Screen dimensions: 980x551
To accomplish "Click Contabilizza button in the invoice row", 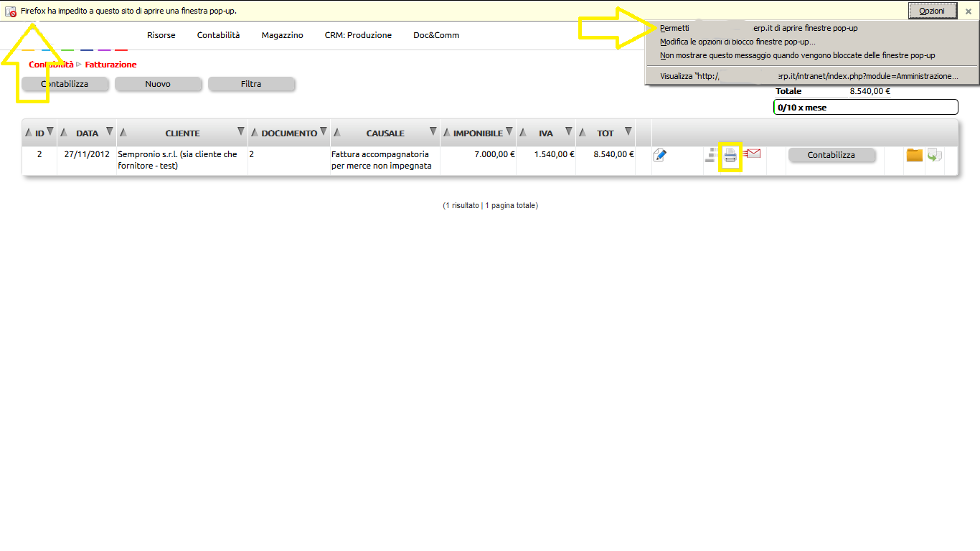I will (x=831, y=155).
